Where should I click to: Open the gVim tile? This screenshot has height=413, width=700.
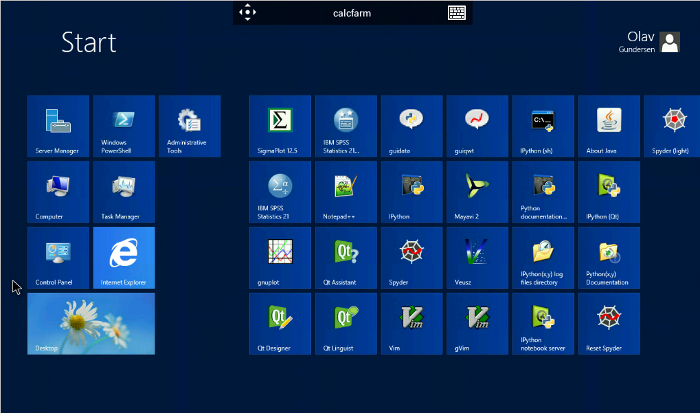[477, 324]
